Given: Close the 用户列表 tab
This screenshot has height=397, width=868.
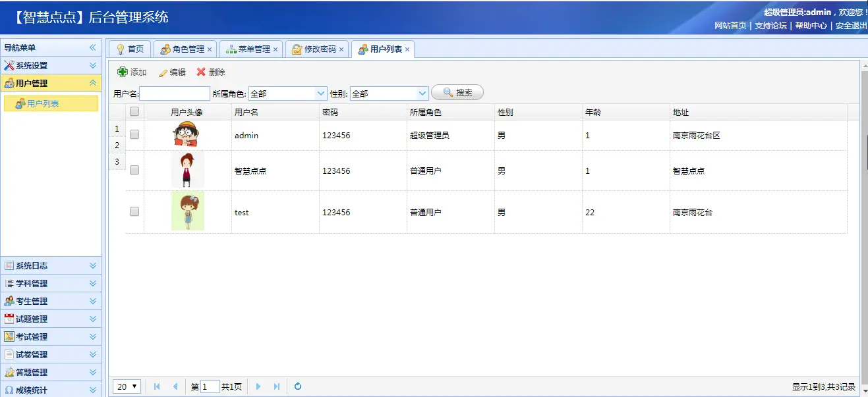Looking at the screenshot, I should point(407,49).
